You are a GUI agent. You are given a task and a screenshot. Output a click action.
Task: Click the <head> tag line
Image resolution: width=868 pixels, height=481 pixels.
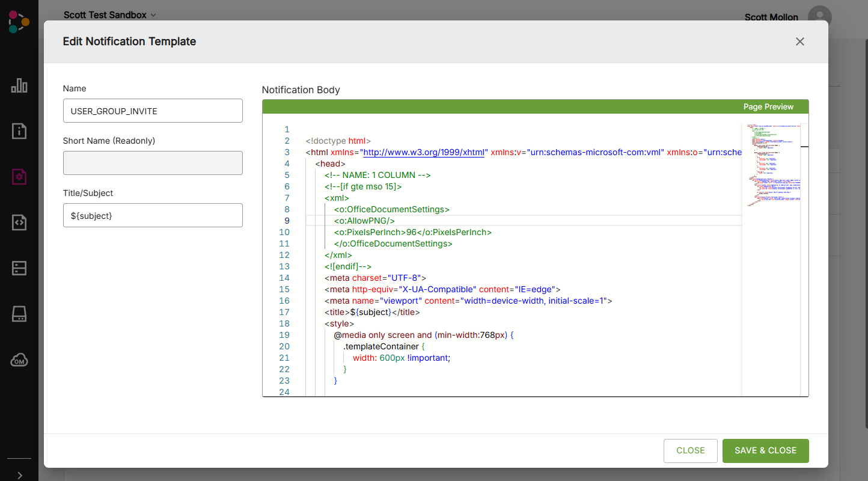[330, 164]
